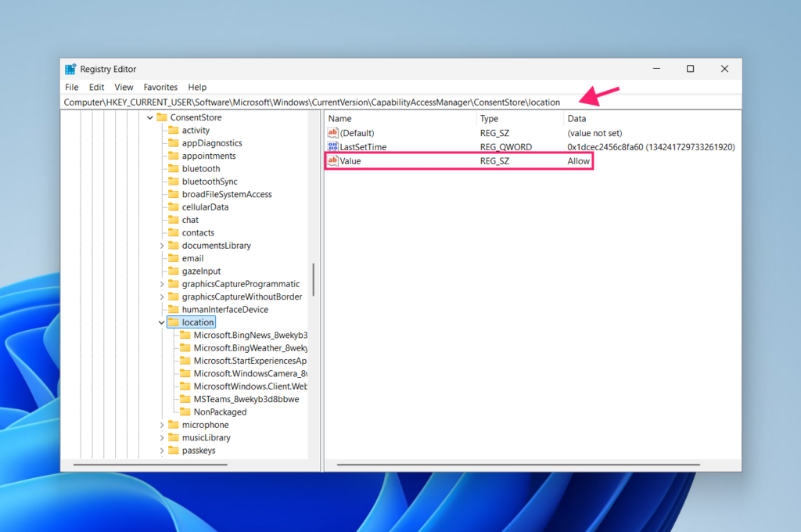Minimize the Registry Editor window
Image resolution: width=801 pixels, height=532 pixels.
click(656, 69)
